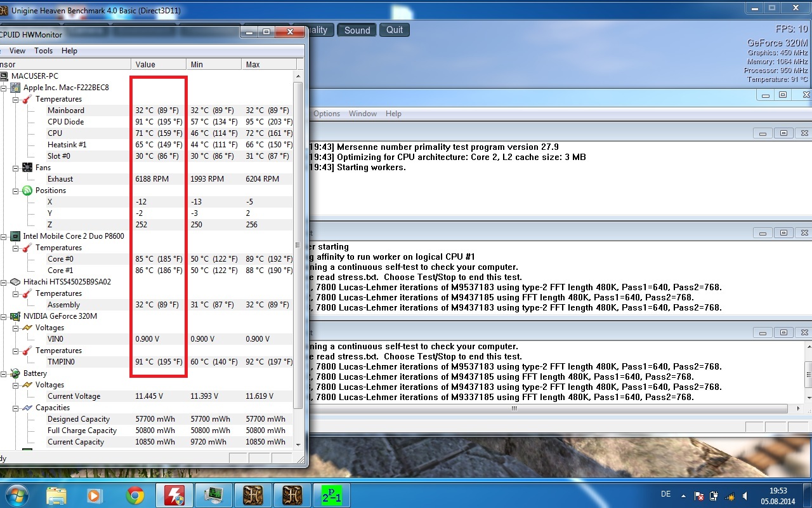
Task: Click the thermometer icon above TMPIN0
Action: point(27,351)
